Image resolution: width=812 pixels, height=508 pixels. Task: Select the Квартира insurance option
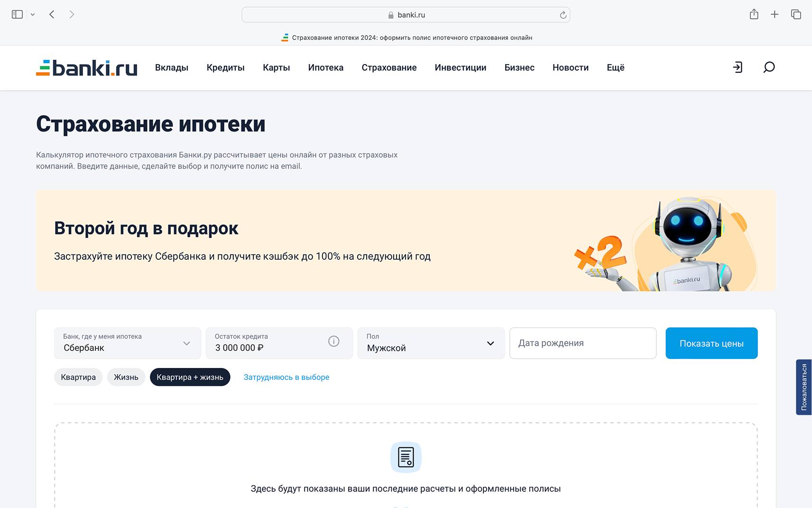78,377
